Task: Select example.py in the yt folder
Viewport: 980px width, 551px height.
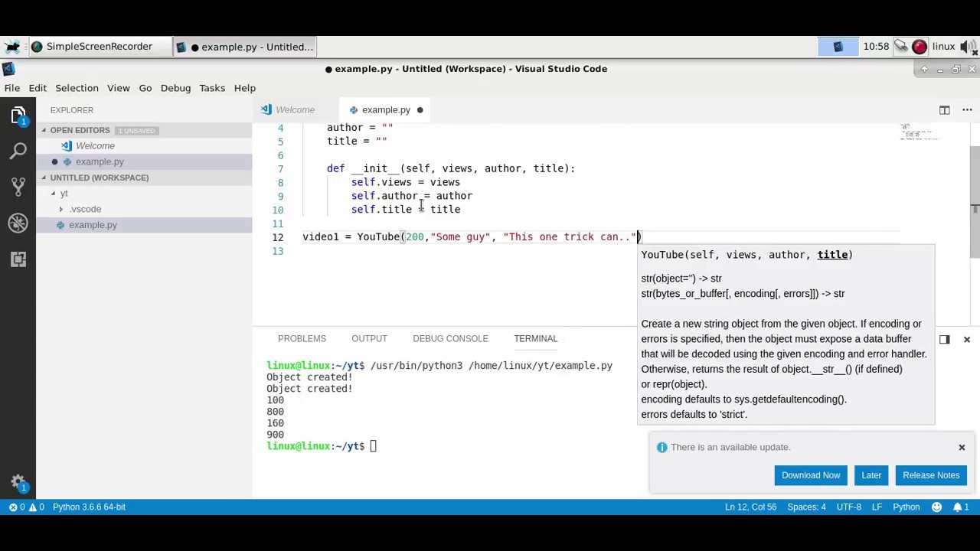Action: (x=144, y=225)
